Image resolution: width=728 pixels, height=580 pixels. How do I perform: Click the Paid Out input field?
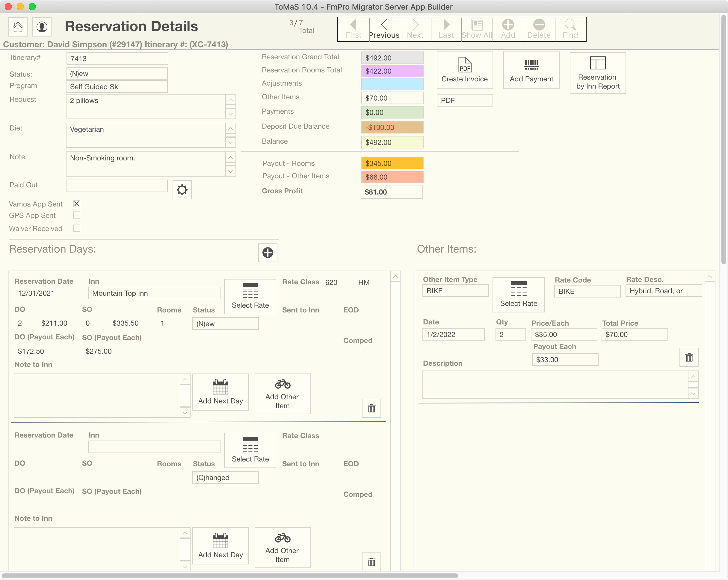(x=117, y=186)
